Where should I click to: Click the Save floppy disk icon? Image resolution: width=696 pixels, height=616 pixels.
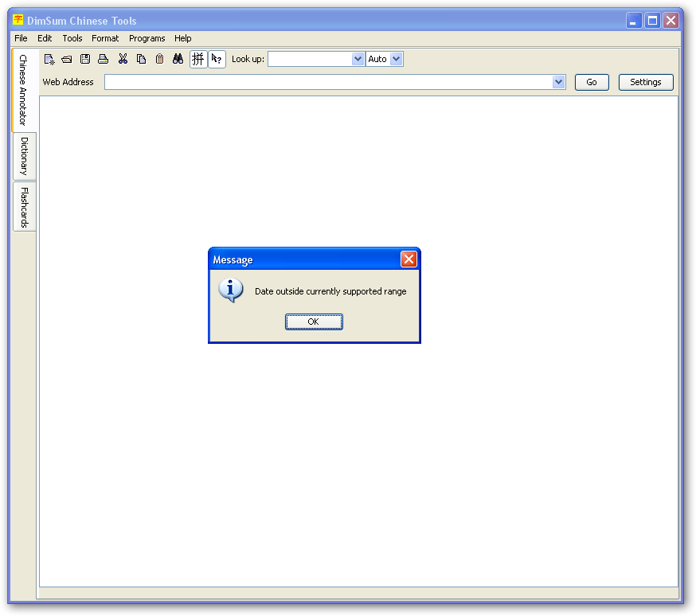click(85, 59)
